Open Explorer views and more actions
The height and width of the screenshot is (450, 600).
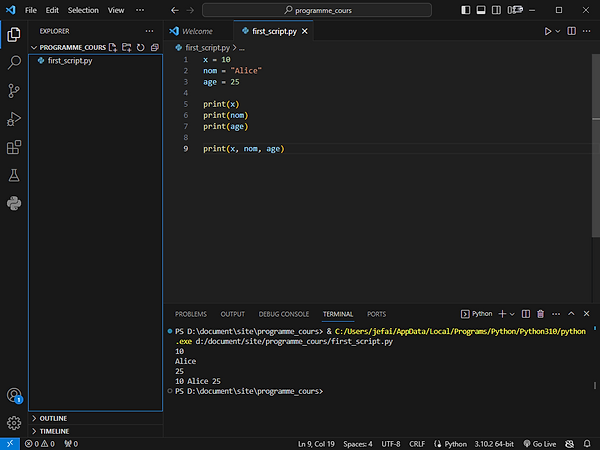[149, 31]
